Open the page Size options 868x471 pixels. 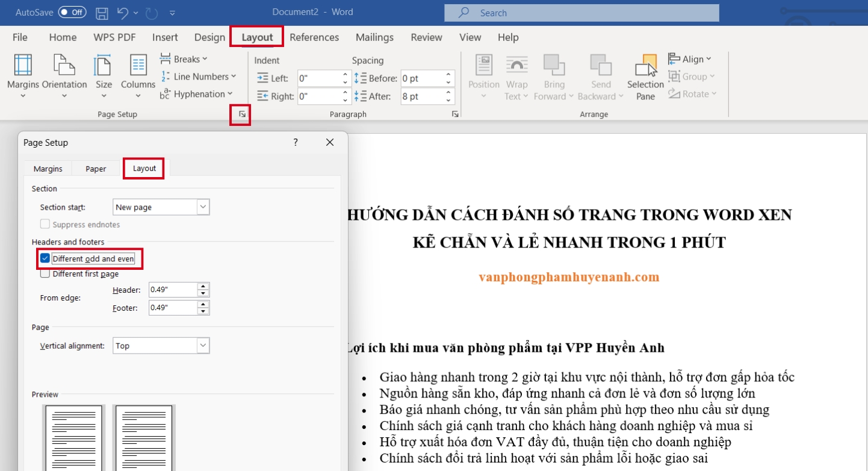tap(104, 77)
